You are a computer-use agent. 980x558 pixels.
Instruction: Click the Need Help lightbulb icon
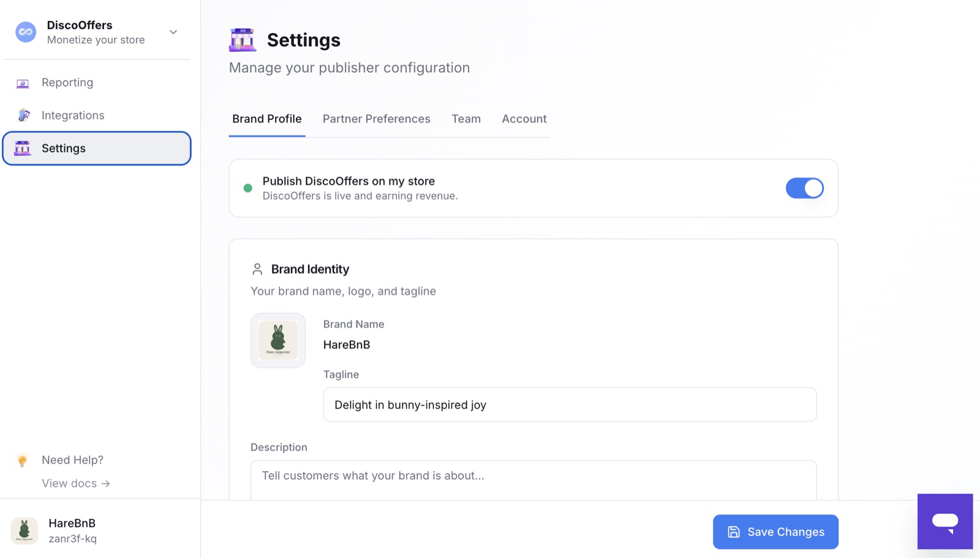pos(22,460)
